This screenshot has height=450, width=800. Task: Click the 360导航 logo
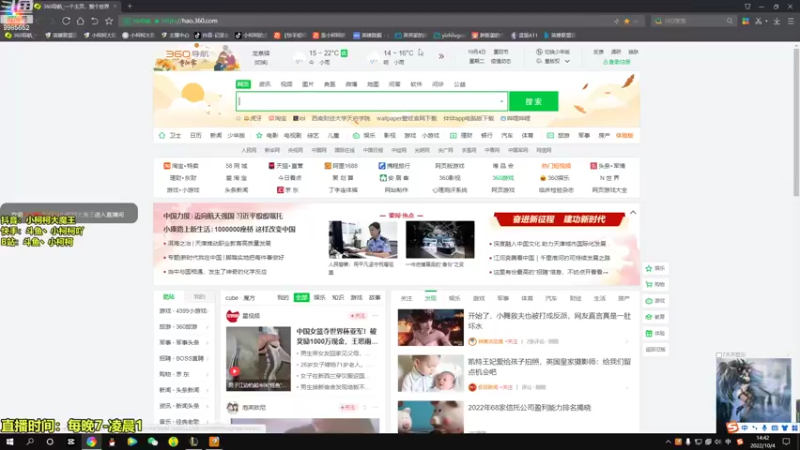(197, 57)
